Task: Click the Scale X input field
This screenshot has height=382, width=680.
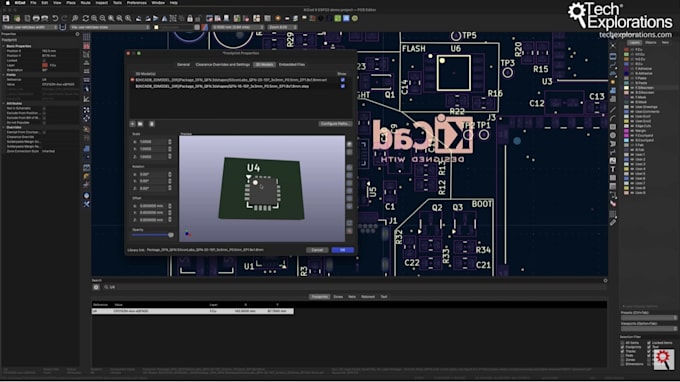Action: coord(153,142)
